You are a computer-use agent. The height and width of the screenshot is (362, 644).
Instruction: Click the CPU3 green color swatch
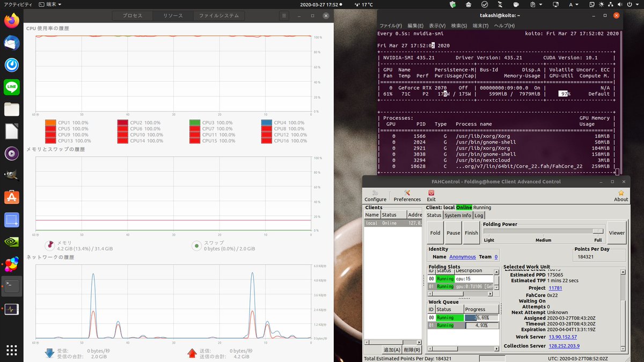(194, 123)
